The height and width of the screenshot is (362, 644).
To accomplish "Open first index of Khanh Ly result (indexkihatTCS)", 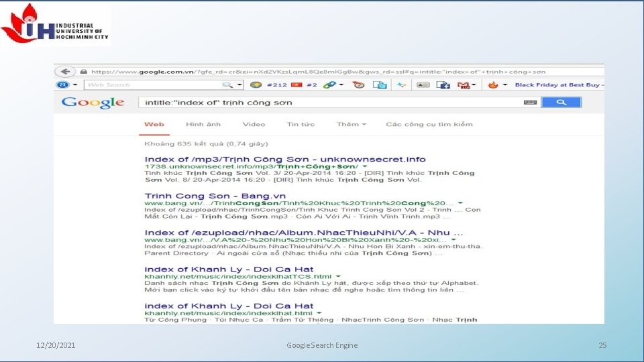I will click(x=229, y=269).
